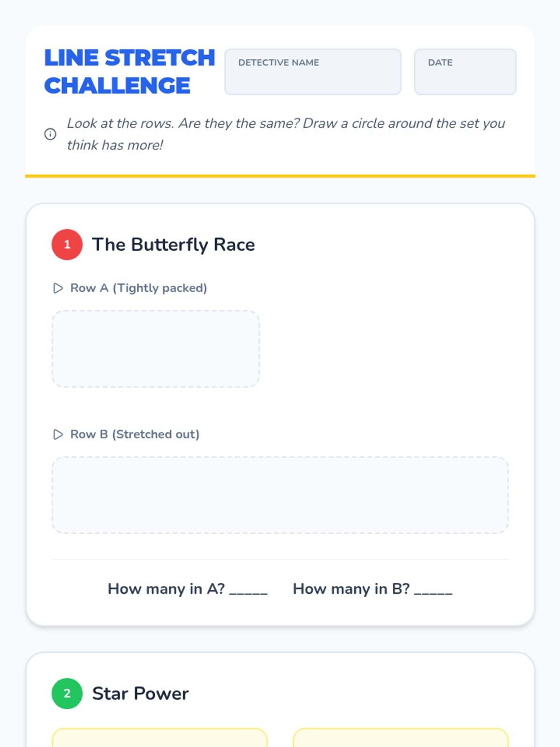Click the Row B (Stretched out) label
Viewport: 560px width, 747px height.
pos(135,435)
